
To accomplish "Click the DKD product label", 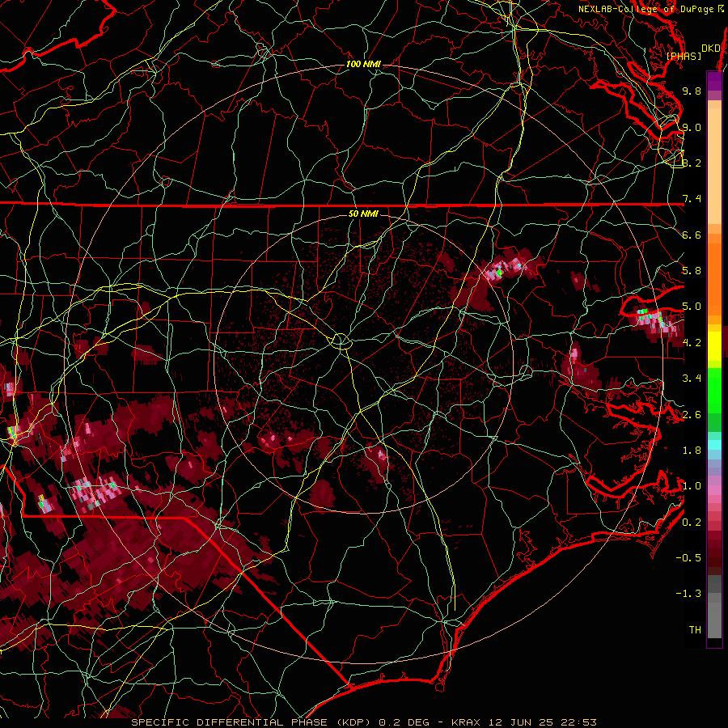I will pos(710,49).
